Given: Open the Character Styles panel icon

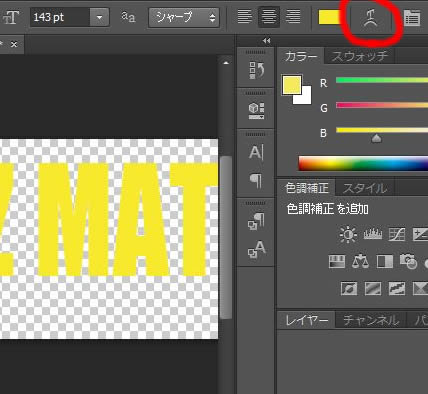Looking at the screenshot, I should click(256, 249).
